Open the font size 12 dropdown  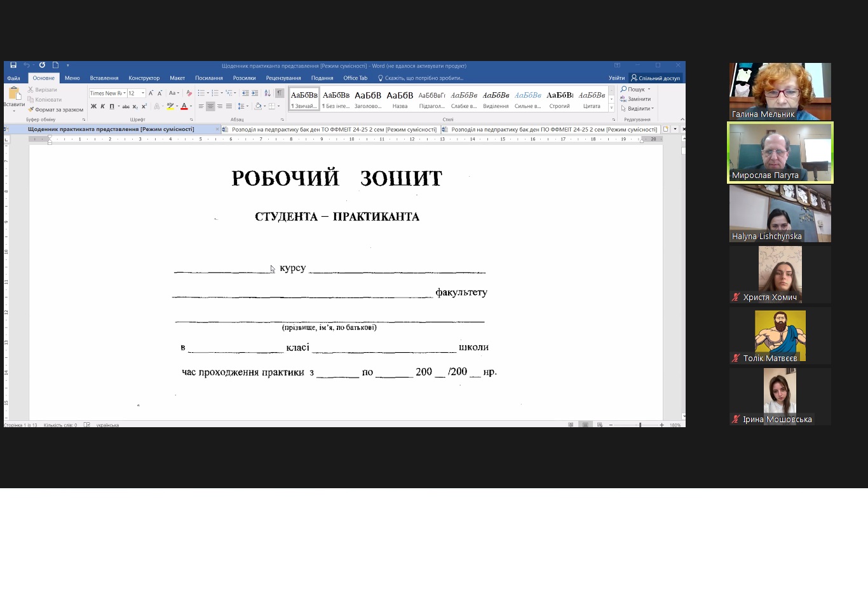(143, 93)
